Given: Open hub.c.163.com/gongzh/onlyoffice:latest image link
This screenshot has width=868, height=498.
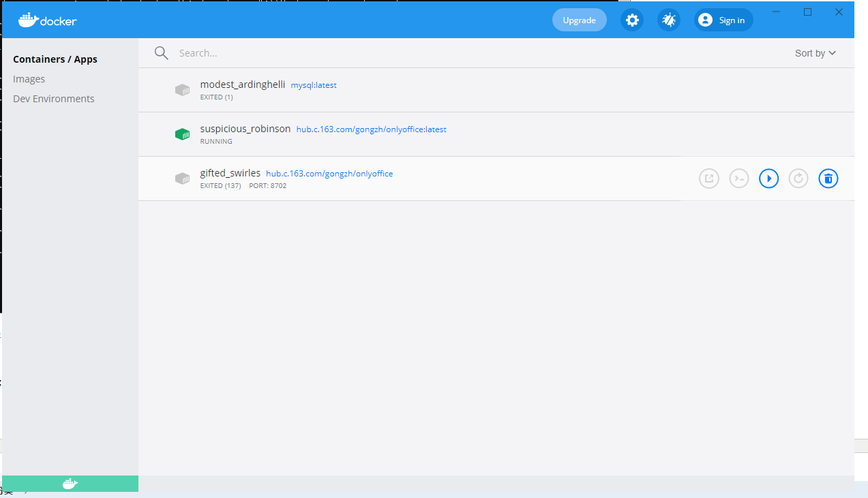Looking at the screenshot, I should point(372,129).
